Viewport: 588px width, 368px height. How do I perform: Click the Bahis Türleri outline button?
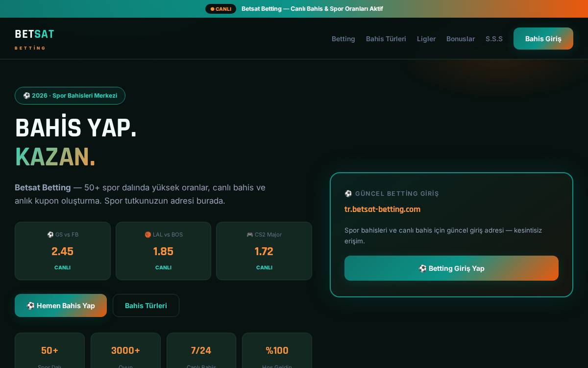[146, 306]
